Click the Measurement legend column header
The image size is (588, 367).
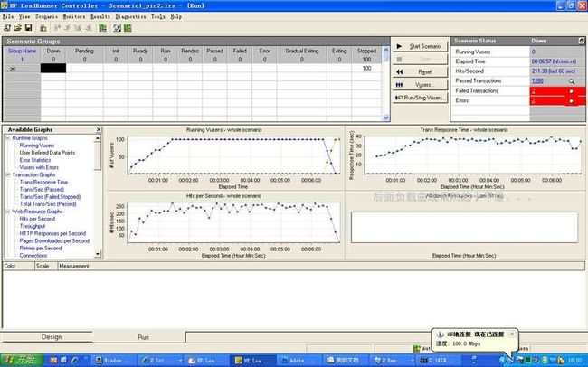pyautogui.click(x=74, y=266)
